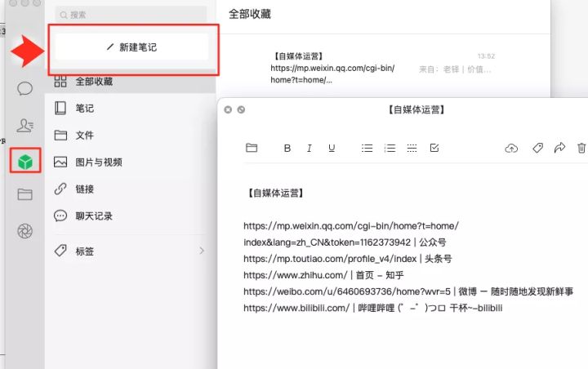Select the 聊天记录 category

pyautogui.click(x=130, y=216)
